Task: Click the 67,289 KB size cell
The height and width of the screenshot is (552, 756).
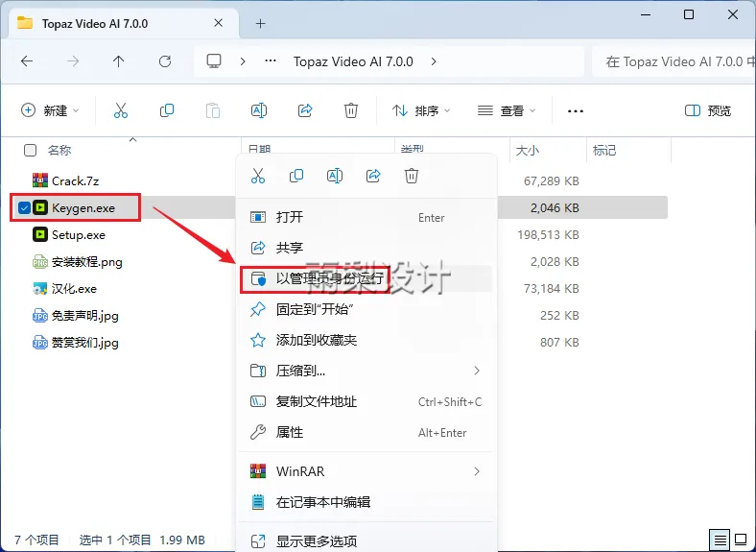Action: [x=551, y=180]
